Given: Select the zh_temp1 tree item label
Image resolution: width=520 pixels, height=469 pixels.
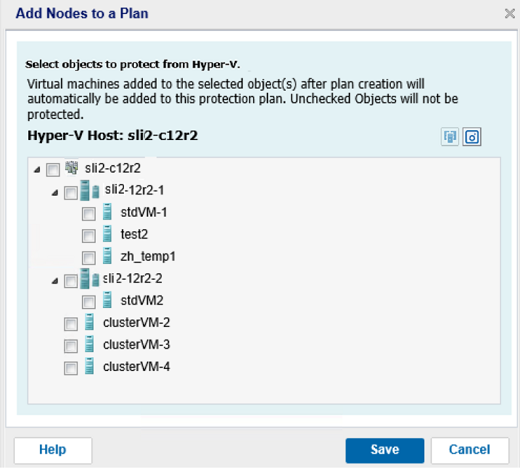Looking at the screenshot, I should (x=148, y=257).
